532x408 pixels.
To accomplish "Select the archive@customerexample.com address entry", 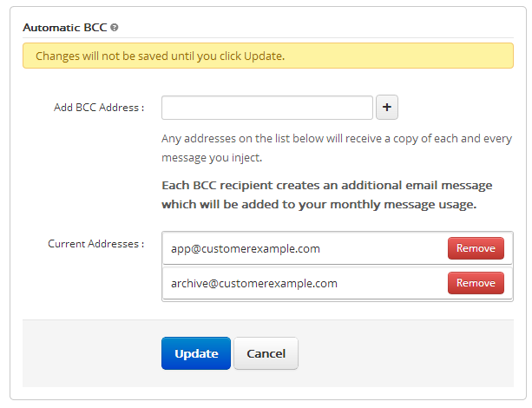I will (x=254, y=283).
